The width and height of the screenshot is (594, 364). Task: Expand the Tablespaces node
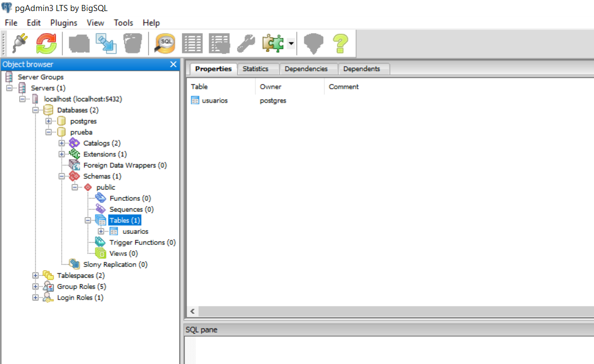[x=35, y=275]
